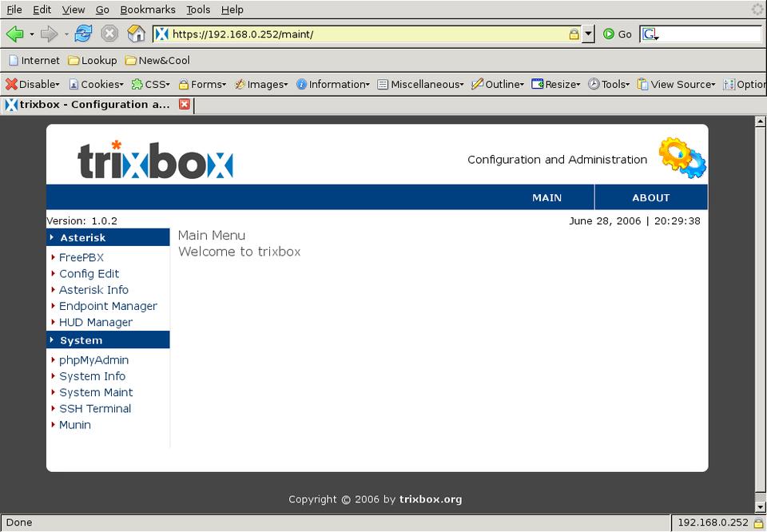Viewport: 767px width, 532px height.
Task: Open the Resize toolbar menu
Action: point(556,84)
